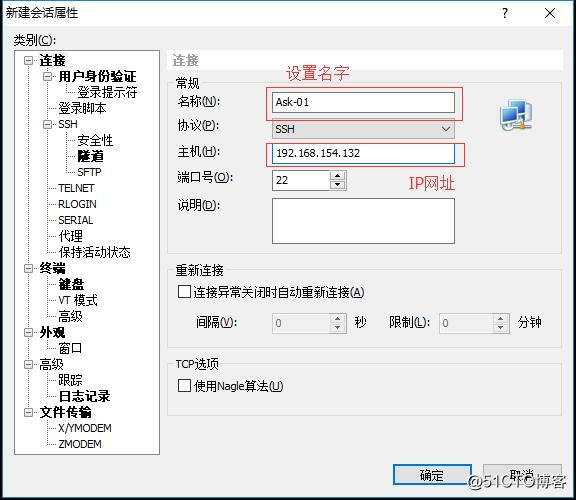Click the 名称 field containing Ask-01
The height and width of the screenshot is (500, 576).
pyautogui.click(x=363, y=102)
